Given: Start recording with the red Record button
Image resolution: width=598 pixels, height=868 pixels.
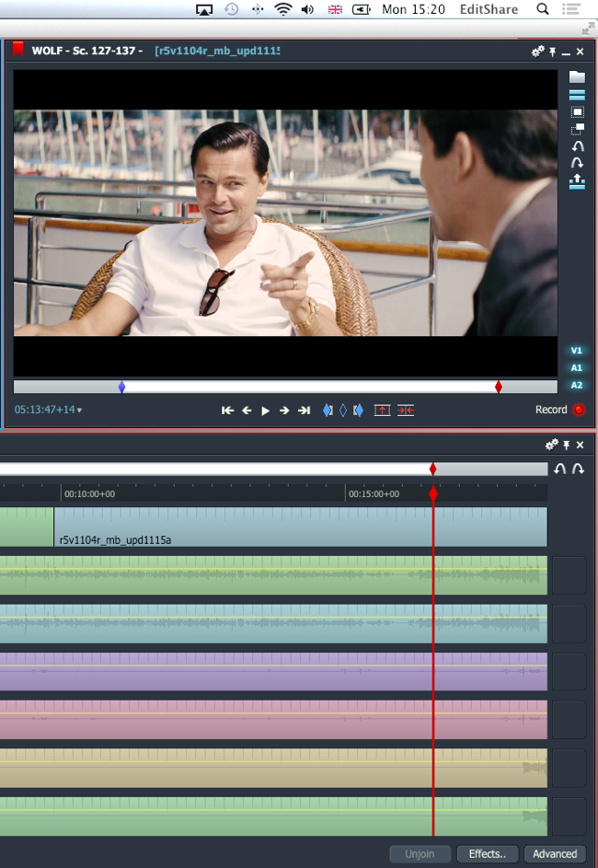Looking at the screenshot, I should (x=579, y=411).
